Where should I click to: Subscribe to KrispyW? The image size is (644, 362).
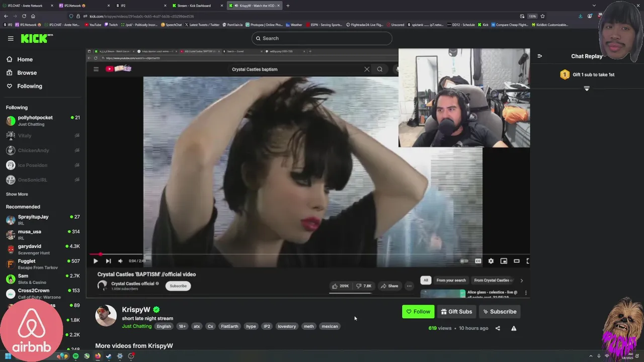tap(500, 312)
